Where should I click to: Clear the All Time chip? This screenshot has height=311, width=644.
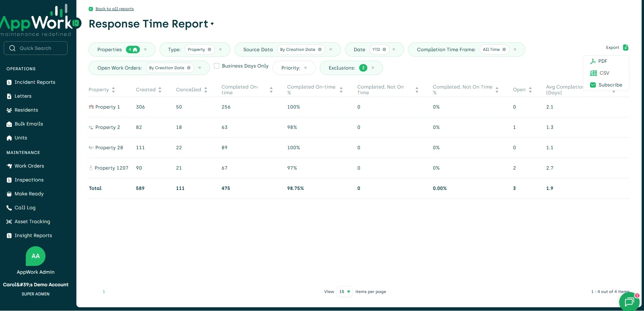[x=504, y=50]
